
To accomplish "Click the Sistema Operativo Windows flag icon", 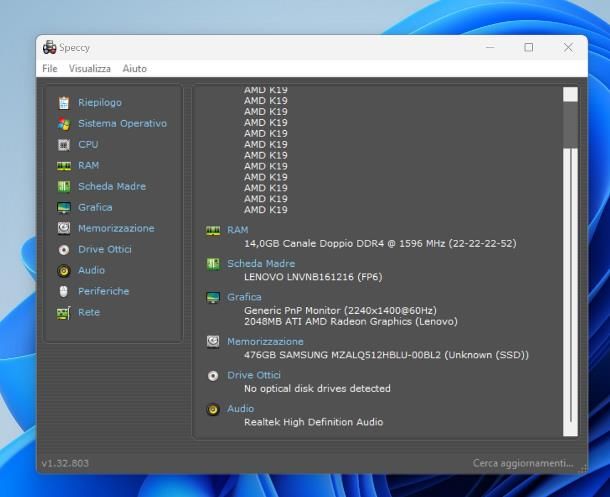I will click(x=64, y=124).
